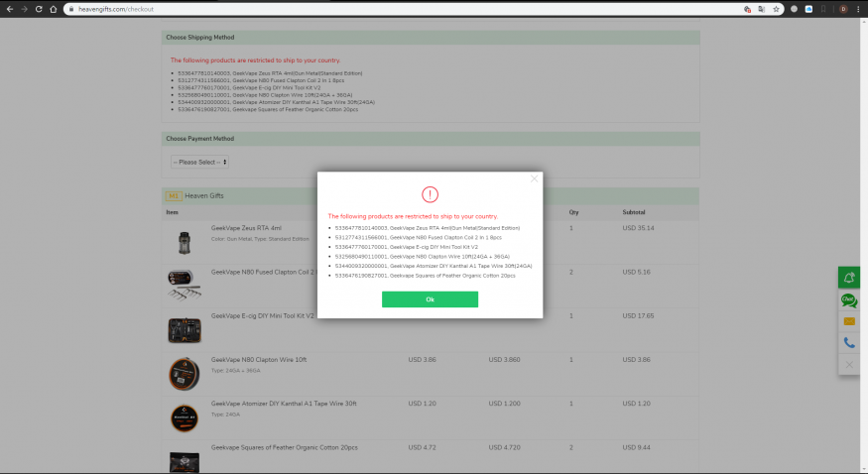This screenshot has width=868, height=474.
Task: Click the translate page icon
Action: pos(762,9)
